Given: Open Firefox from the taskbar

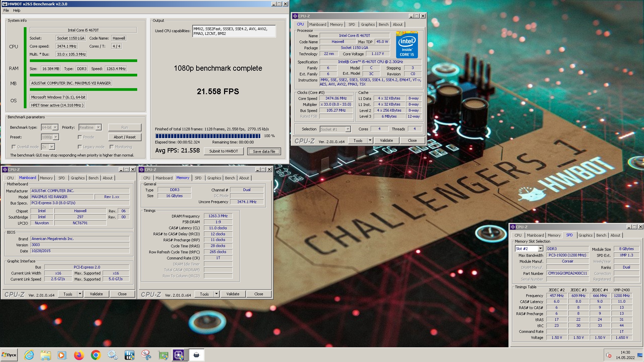Looking at the screenshot, I should pos(79,355).
